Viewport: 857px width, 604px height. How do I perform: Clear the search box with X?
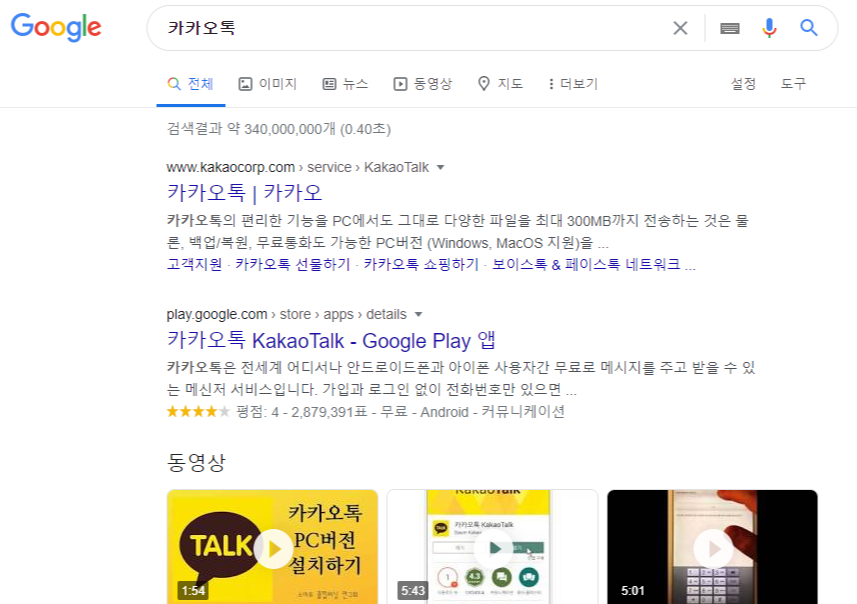click(680, 28)
